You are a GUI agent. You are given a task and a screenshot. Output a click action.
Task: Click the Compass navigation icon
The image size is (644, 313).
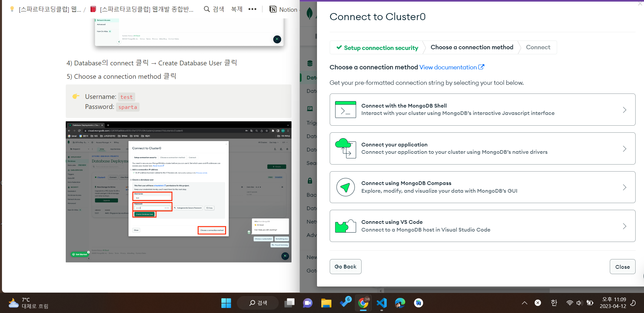pyautogui.click(x=345, y=187)
